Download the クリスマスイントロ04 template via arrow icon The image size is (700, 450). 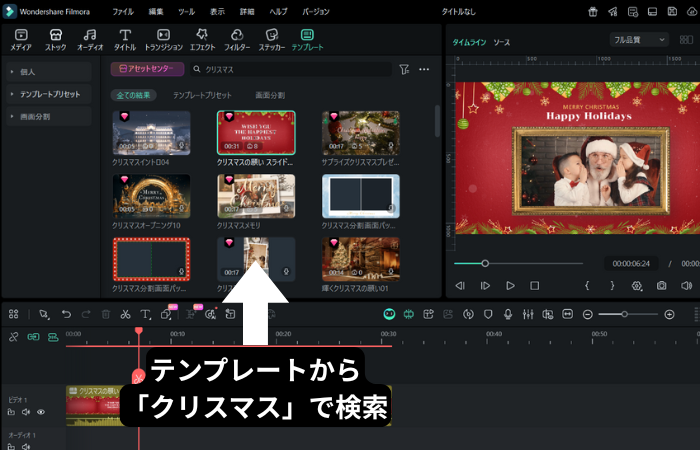tap(181, 146)
